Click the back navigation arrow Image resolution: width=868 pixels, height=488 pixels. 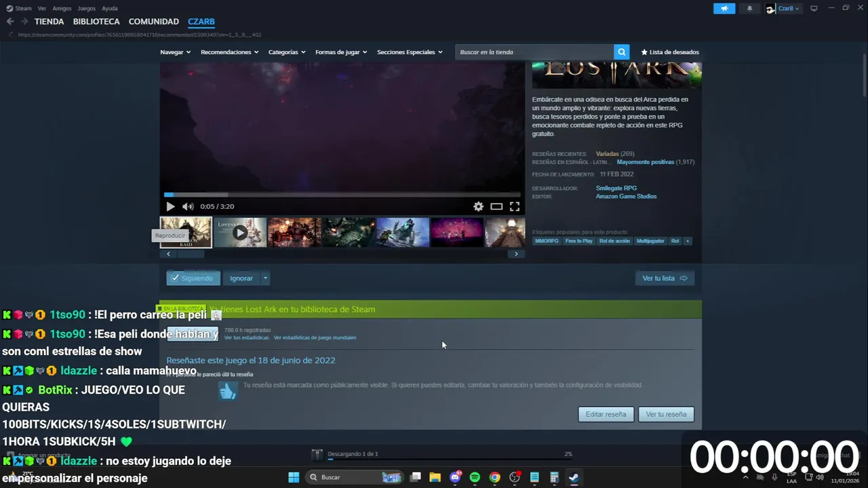10,22
